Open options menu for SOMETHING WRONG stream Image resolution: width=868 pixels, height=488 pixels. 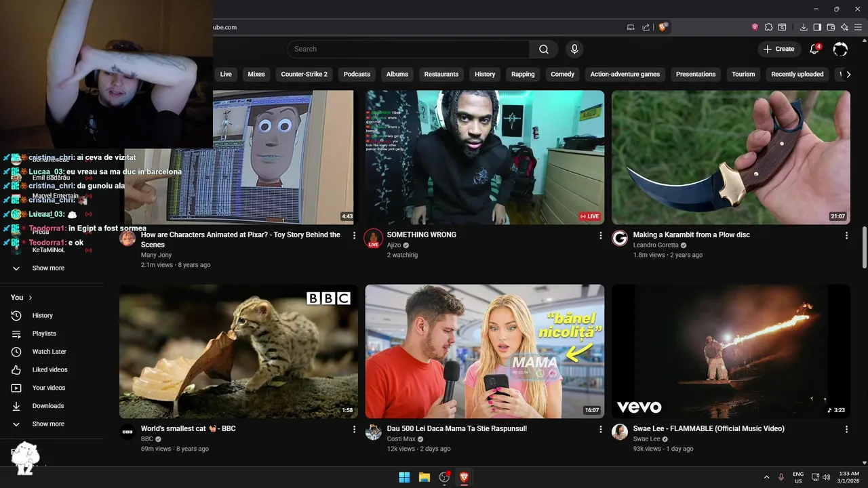(x=600, y=235)
